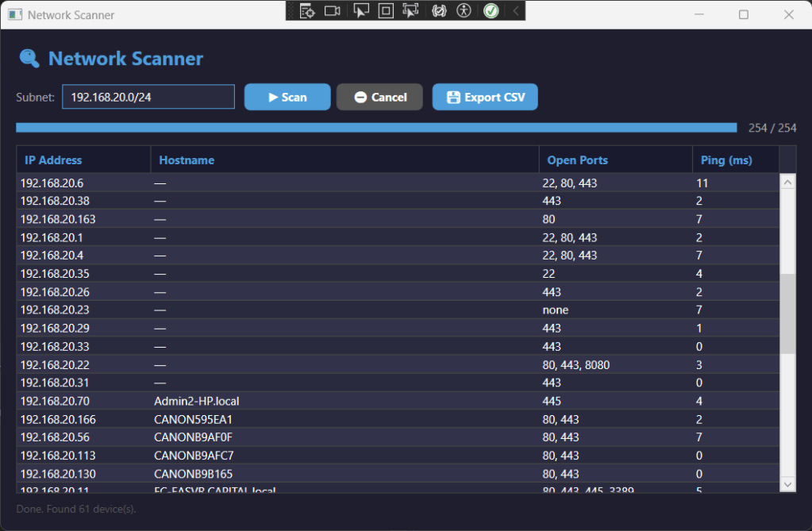The height and width of the screenshot is (531, 812).
Task: Click the scan progress bar
Action: [376, 128]
